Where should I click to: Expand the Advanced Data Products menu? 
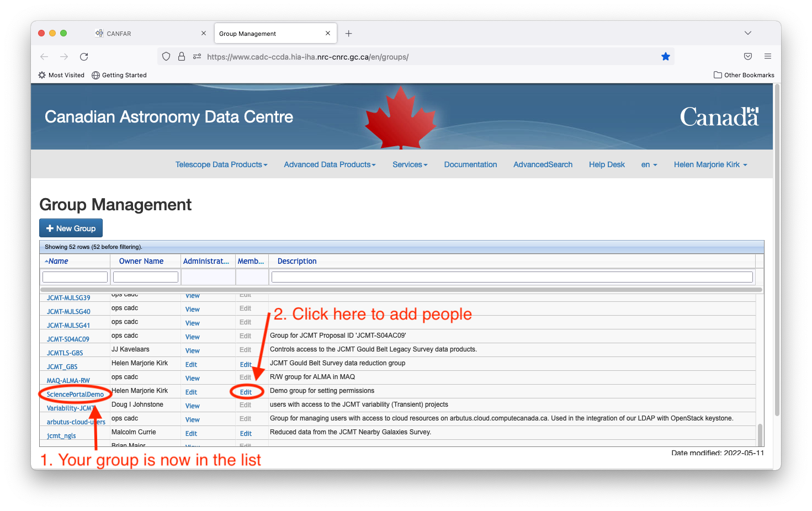point(330,164)
